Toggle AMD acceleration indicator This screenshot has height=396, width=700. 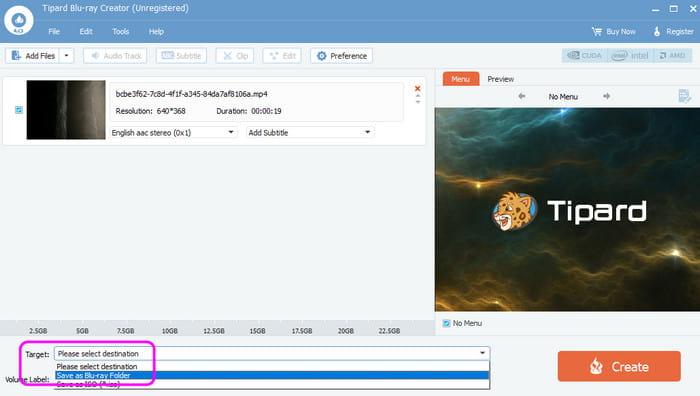(x=672, y=56)
